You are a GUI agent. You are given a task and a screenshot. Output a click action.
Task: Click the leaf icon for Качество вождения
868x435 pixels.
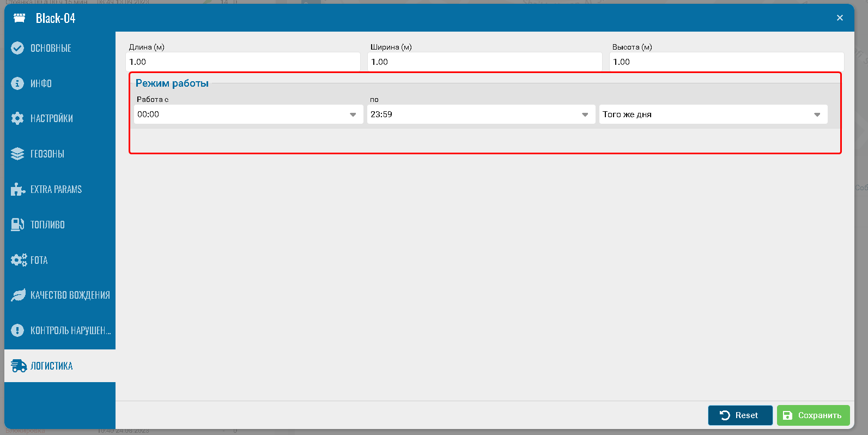[x=18, y=295]
